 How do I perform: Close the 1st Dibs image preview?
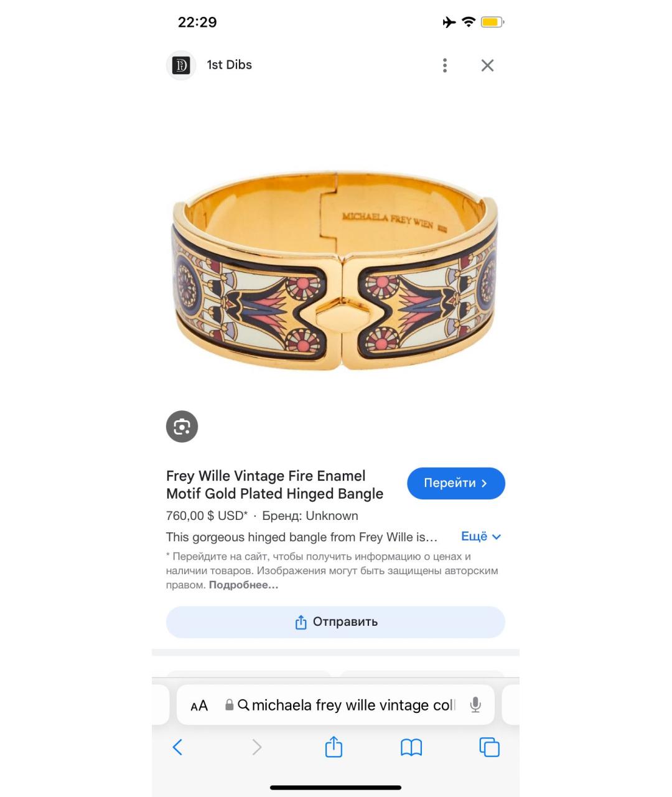click(487, 65)
